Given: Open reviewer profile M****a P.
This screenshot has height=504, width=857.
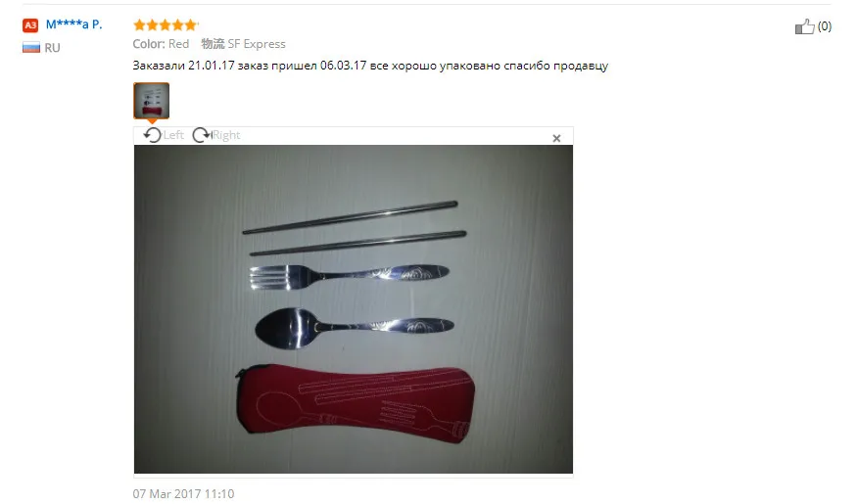Looking at the screenshot, I should [x=73, y=24].
